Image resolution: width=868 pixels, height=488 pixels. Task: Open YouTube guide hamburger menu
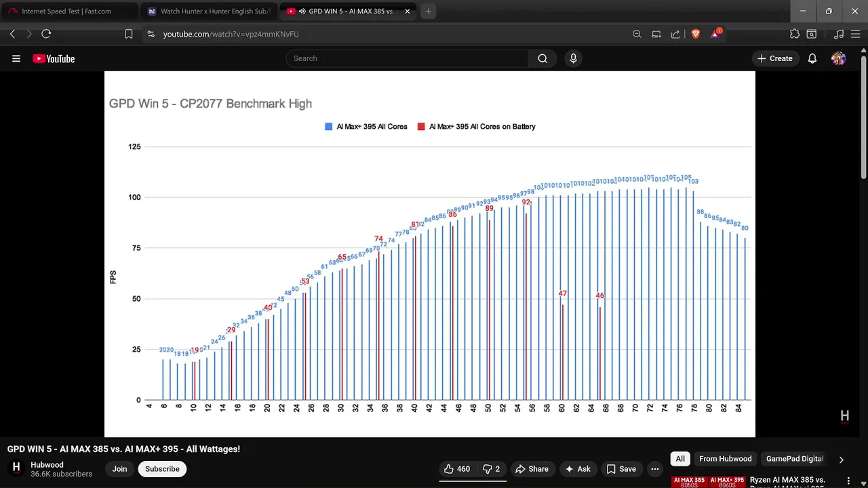[16, 59]
